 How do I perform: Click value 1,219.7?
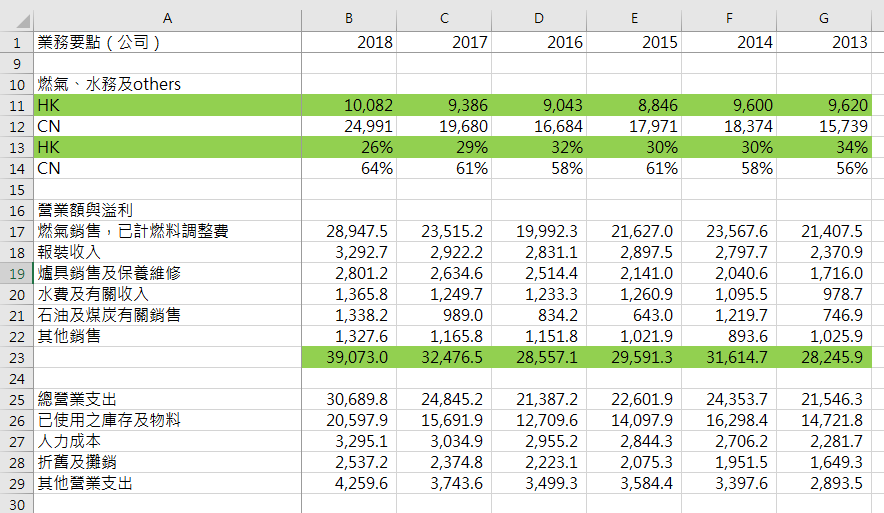click(x=729, y=315)
